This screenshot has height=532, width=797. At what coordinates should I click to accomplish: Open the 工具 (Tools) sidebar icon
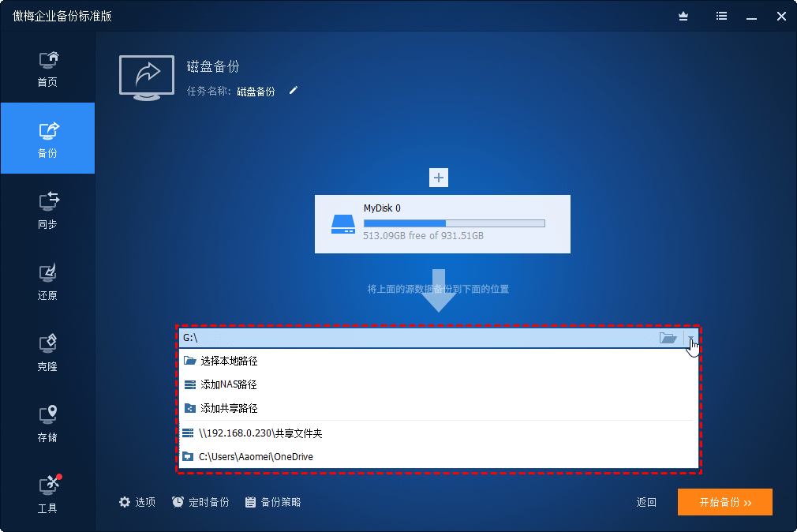[x=47, y=493]
